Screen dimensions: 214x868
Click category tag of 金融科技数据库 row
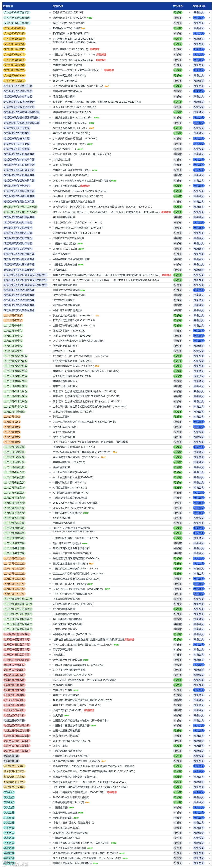point(14,467)
